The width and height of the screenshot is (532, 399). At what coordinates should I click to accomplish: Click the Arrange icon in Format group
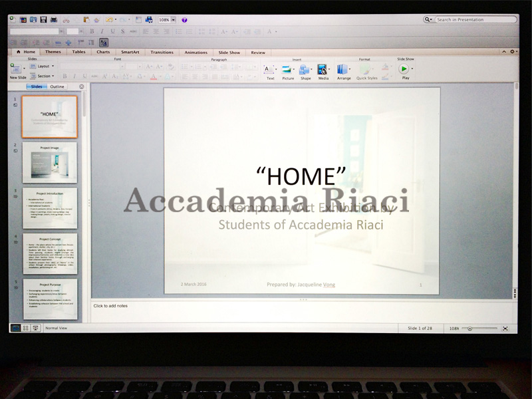(342, 70)
